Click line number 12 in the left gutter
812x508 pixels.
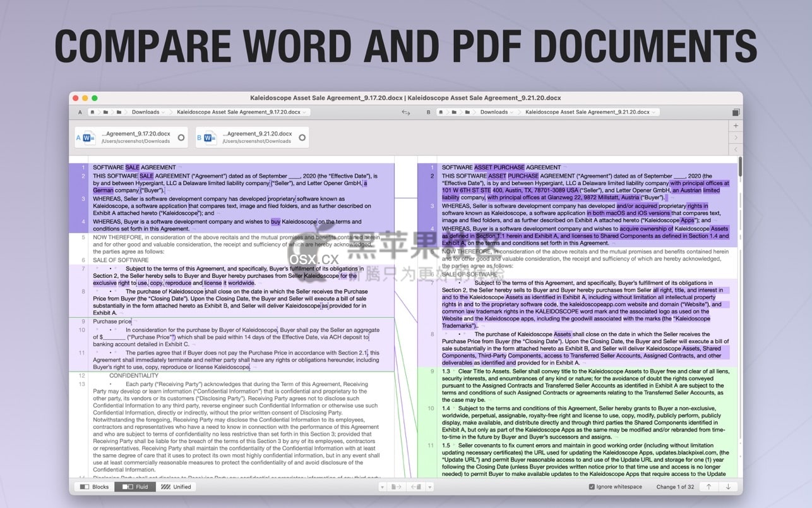point(81,376)
